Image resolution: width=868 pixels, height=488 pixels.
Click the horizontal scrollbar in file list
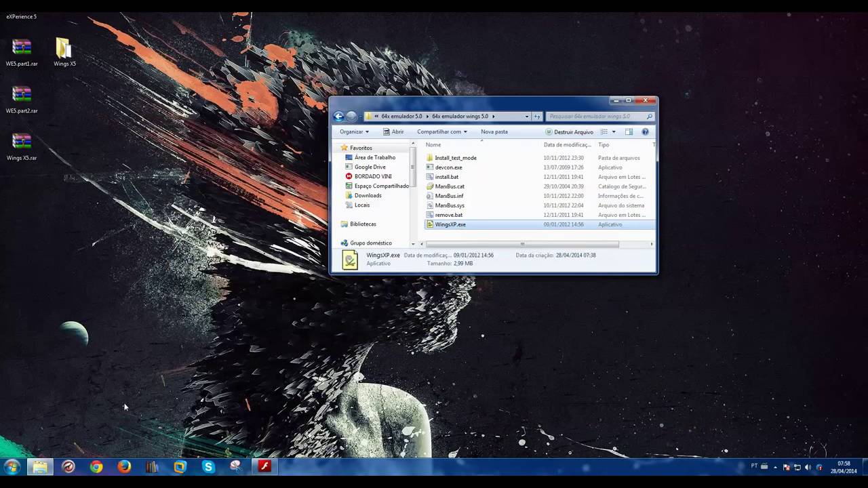(x=522, y=244)
